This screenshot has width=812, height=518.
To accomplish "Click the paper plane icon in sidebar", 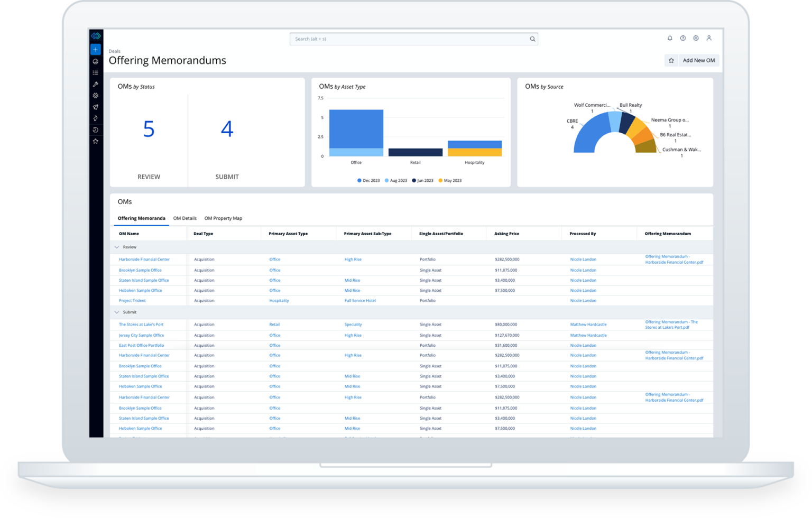I will pyautogui.click(x=96, y=107).
